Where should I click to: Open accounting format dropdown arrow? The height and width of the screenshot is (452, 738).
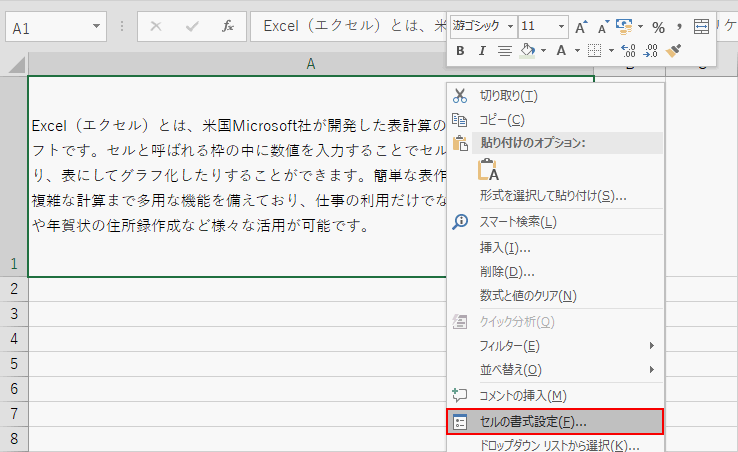[640, 27]
